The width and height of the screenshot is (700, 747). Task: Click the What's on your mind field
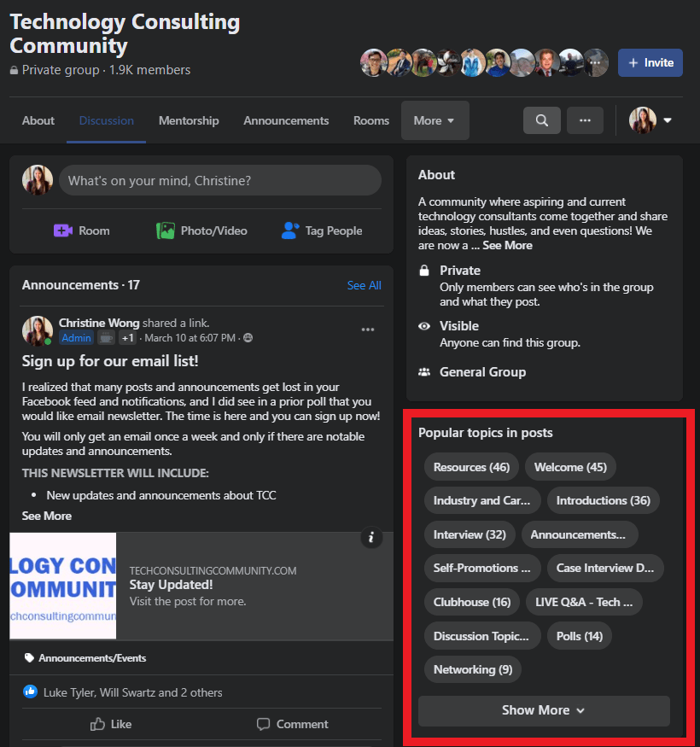click(220, 181)
